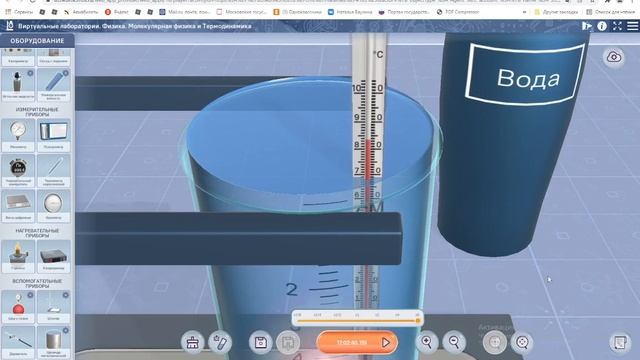Open the info icon in the header
Screen dimensions: 640x360
click(602, 26)
